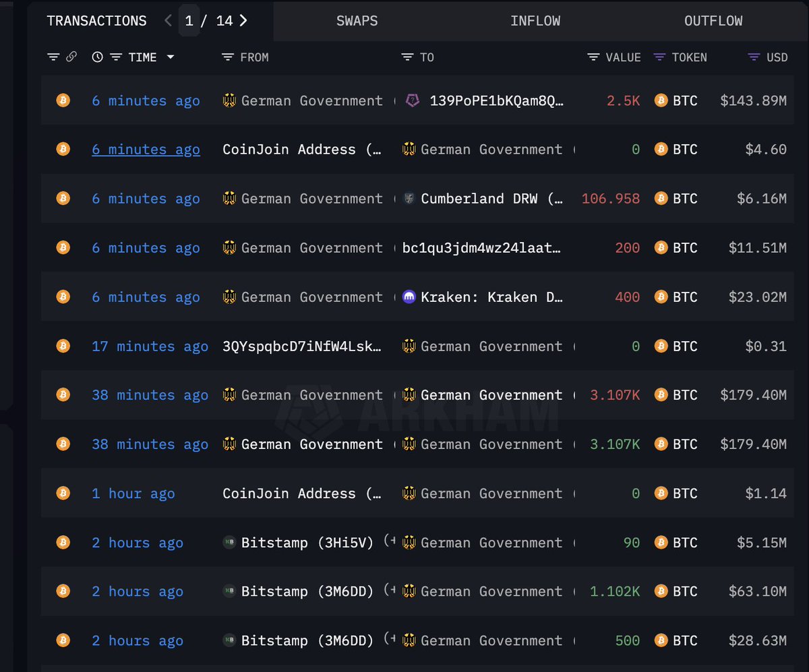Click Bitcoin icon on the $1.14 row
The width and height of the screenshot is (809, 672).
pos(63,493)
